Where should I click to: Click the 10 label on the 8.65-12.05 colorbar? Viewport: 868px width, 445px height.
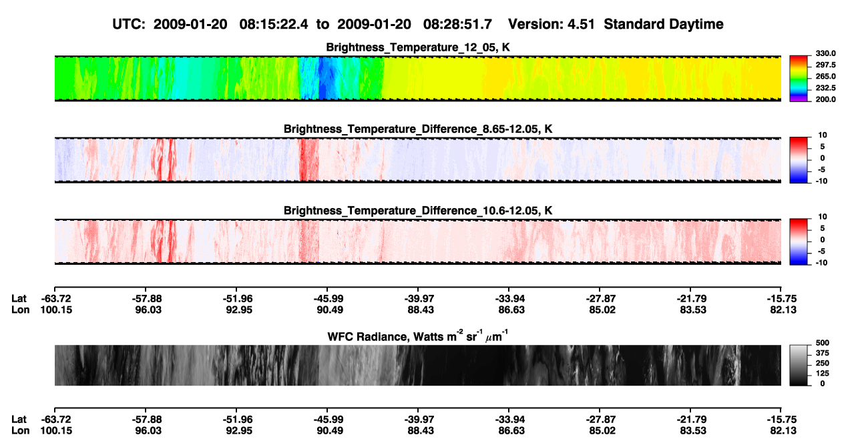[823, 135]
